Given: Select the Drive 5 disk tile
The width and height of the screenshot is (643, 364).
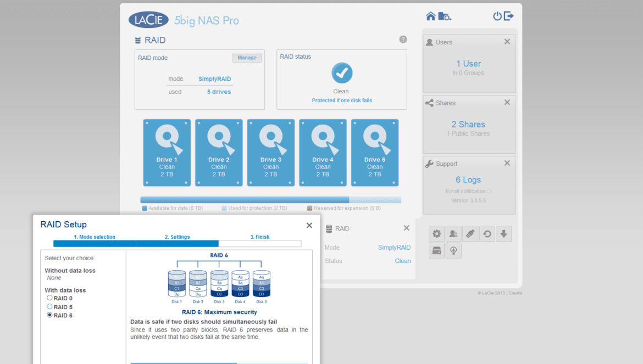Looking at the screenshot, I should 375,153.
